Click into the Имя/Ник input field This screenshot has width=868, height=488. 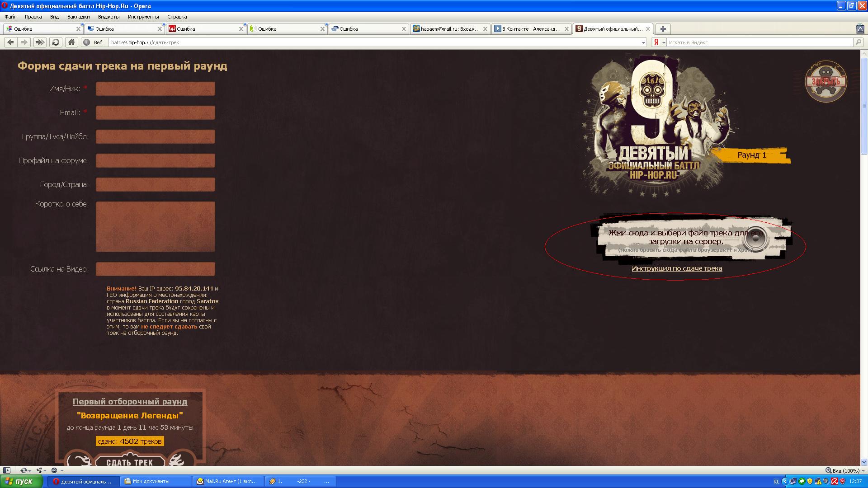point(155,89)
